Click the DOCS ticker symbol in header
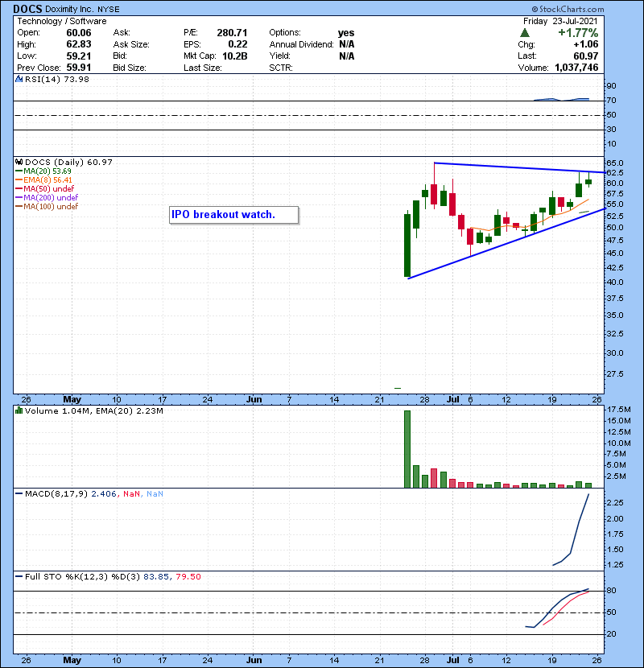644x668 pixels. [x=27, y=9]
